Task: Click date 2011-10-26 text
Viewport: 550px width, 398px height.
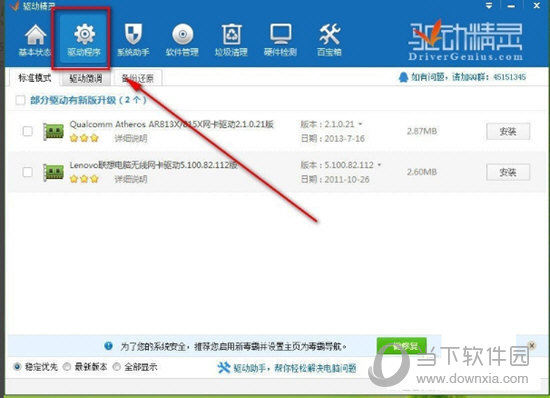Action: [x=347, y=180]
